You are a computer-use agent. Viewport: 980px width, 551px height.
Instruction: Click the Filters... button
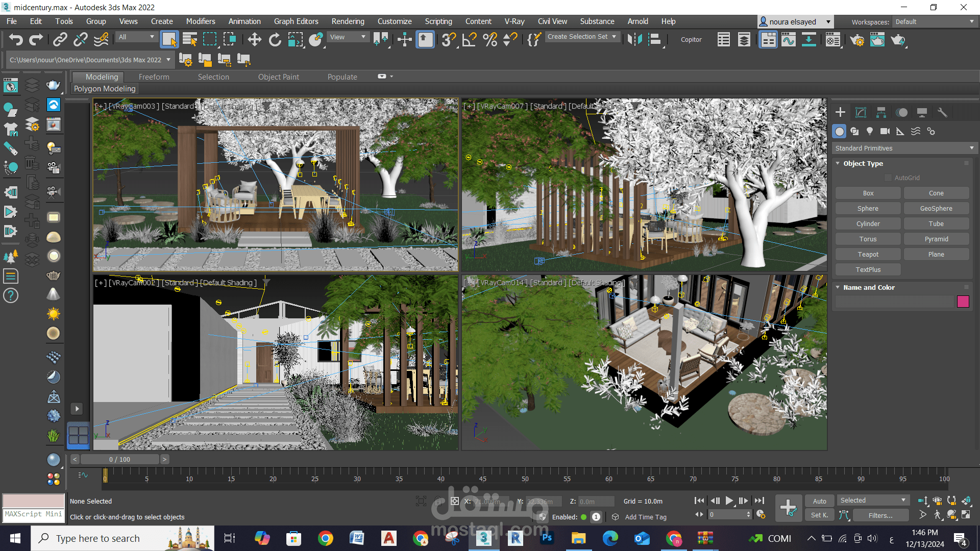880,515
